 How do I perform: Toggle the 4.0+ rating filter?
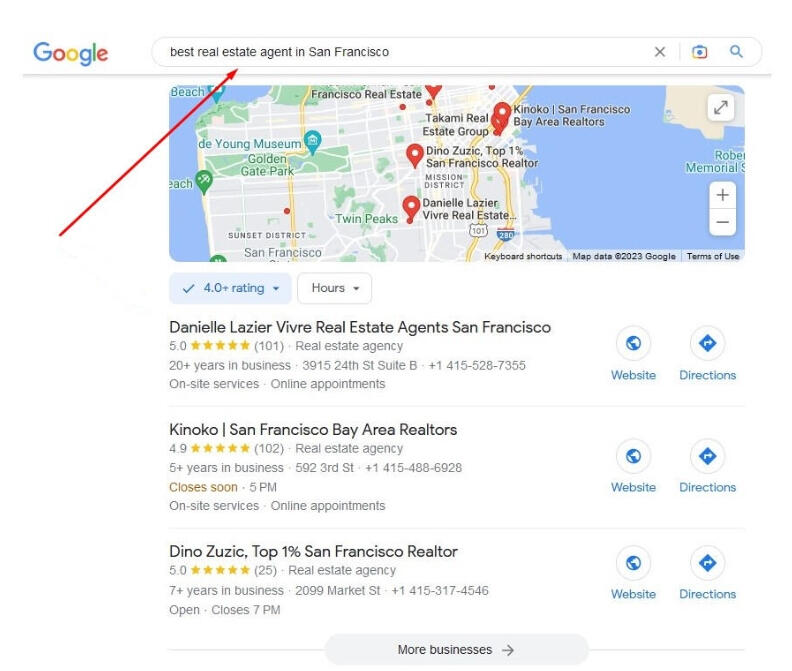click(230, 288)
